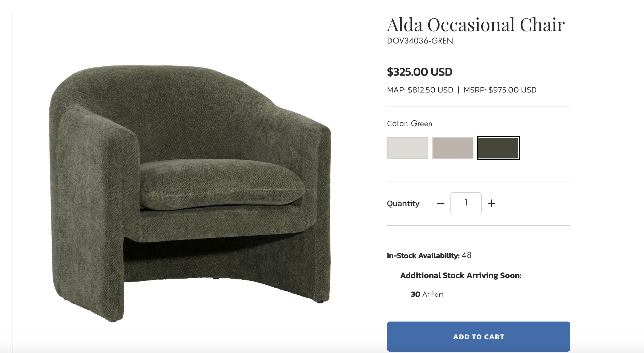The image size is (644, 353).
Task: Click the Quantity label
Action: [403, 203]
